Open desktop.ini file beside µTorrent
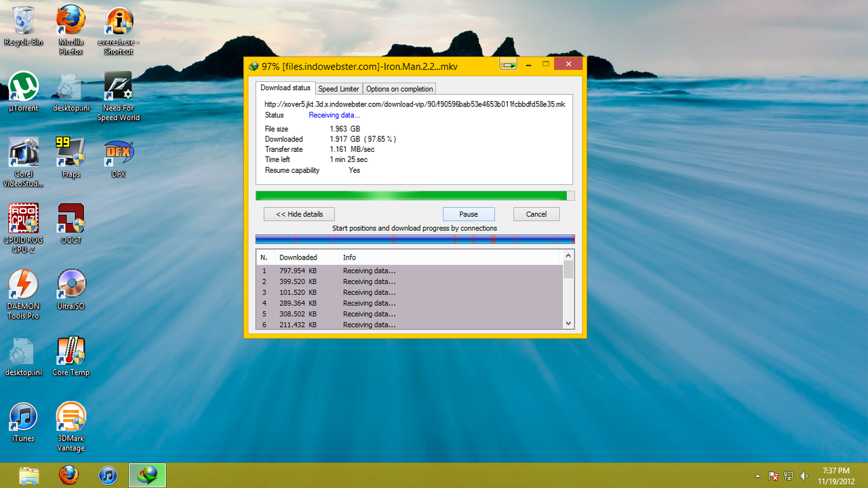 (x=71, y=91)
